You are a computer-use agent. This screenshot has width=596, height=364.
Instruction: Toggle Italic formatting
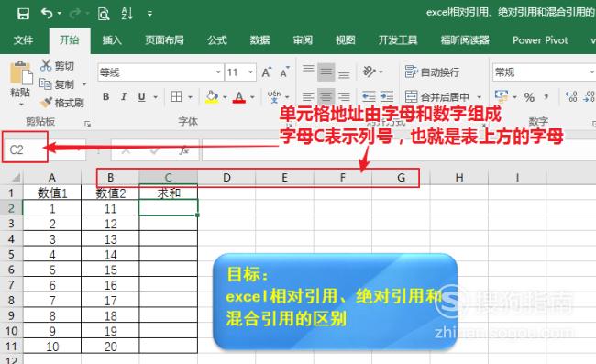124,97
